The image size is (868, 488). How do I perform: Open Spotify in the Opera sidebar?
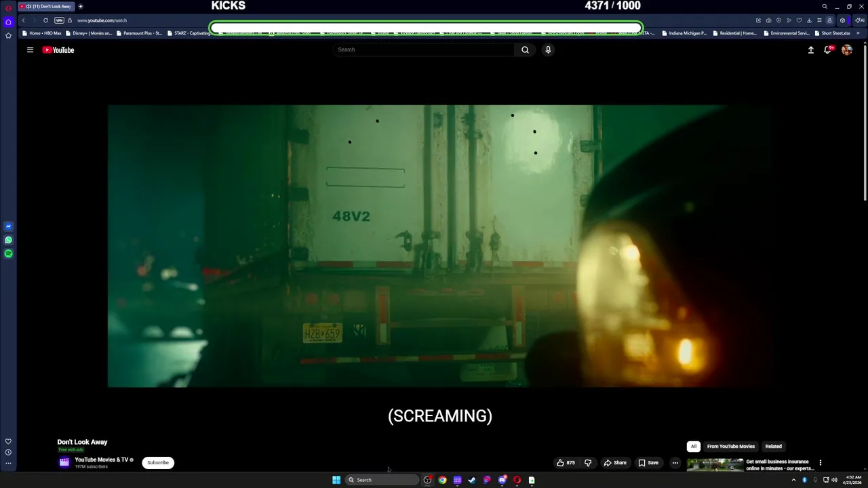click(x=8, y=253)
